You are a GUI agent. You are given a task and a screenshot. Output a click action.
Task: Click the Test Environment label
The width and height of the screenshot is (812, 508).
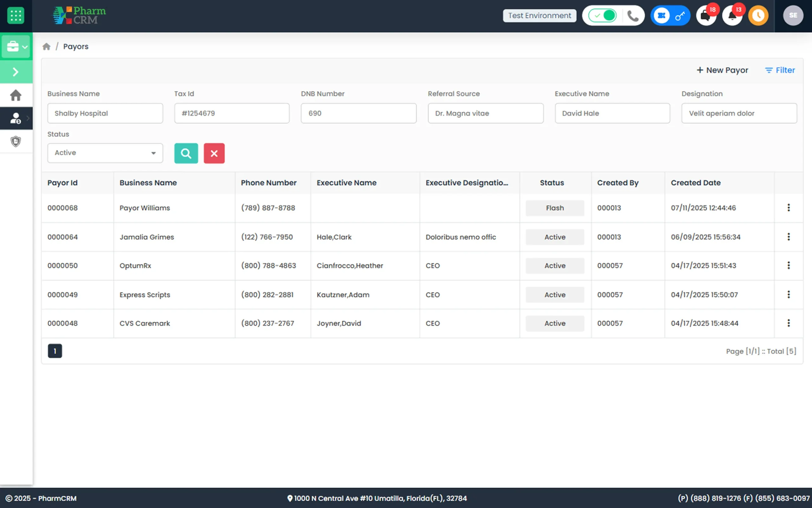[x=540, y=16]
